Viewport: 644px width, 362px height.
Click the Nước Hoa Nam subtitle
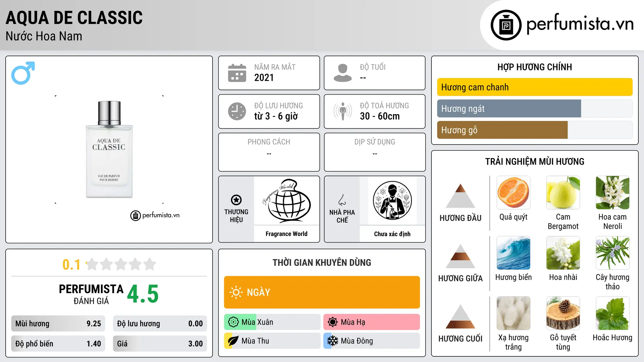click(44, 36)
